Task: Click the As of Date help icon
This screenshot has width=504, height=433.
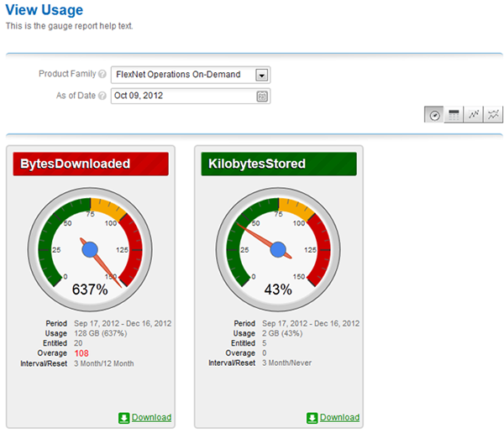Action: click(102, 96)
